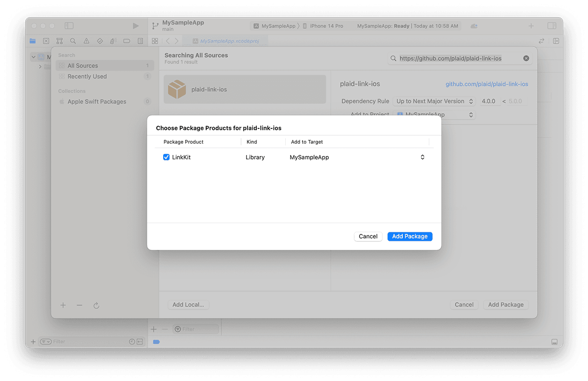Click Add Local... button

[188, 305]
